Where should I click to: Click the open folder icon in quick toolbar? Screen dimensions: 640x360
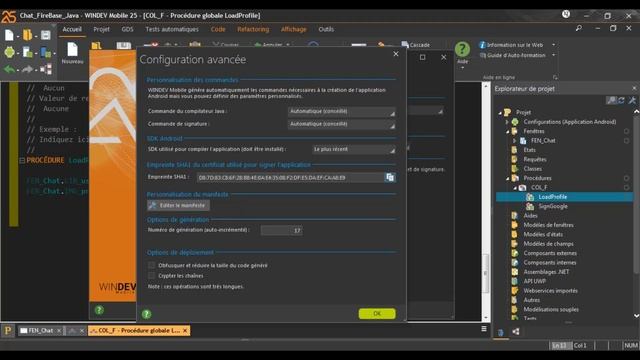coord(27,35)
